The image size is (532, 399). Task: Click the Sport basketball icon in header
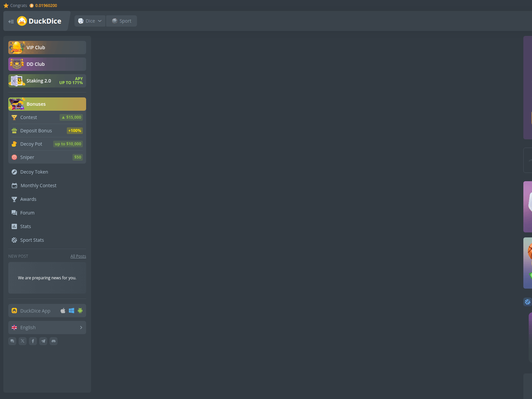tap(115, 21)
